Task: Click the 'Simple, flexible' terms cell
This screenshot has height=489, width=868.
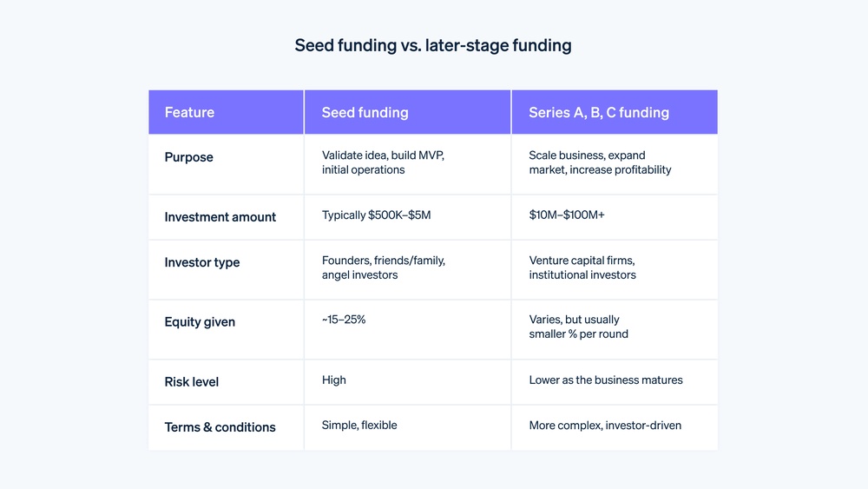Action: coord(359,425)
